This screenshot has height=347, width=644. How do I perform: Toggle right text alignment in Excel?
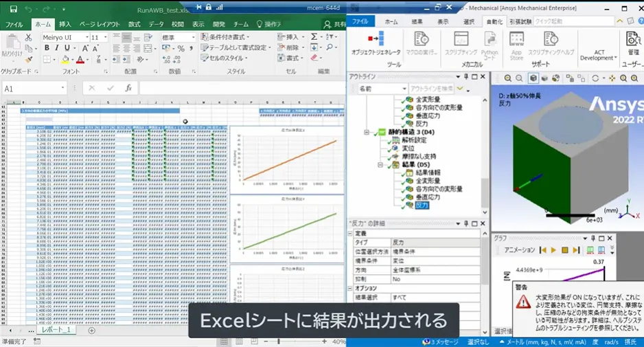coord(137,49)
